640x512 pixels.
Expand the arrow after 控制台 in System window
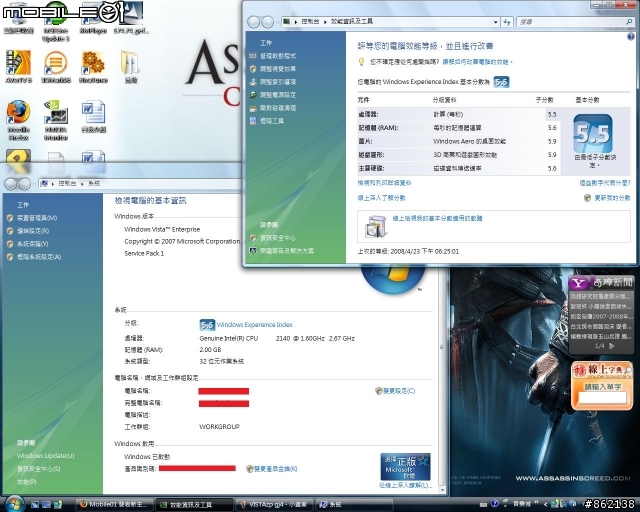pos(82,184)
